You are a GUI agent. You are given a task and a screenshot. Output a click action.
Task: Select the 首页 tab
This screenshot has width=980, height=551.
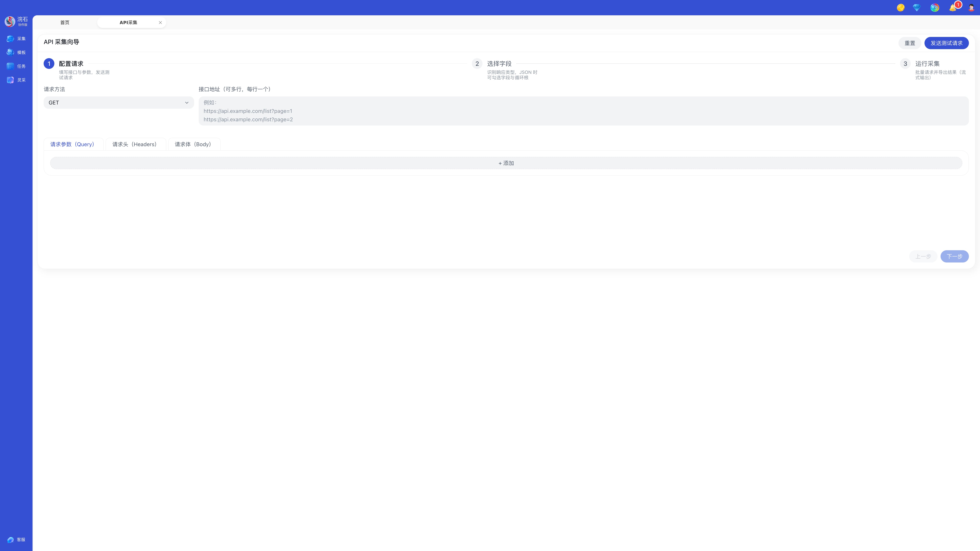65,22
